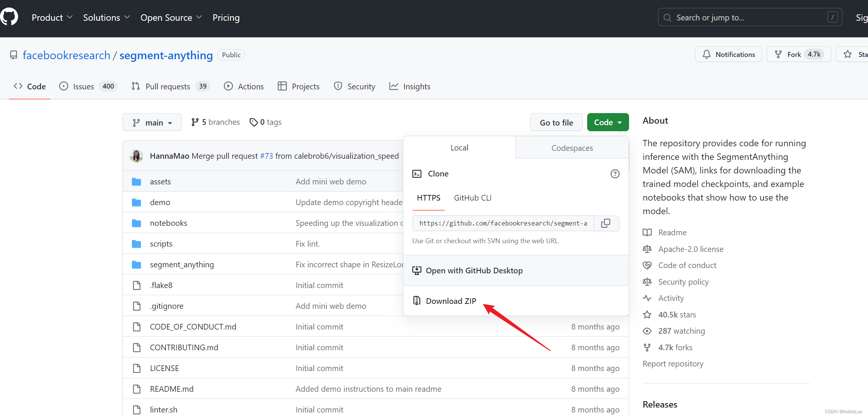Open CODE_OF_CONDUCT.md file
Screen dimensions: 868x417
click(193, 327)
